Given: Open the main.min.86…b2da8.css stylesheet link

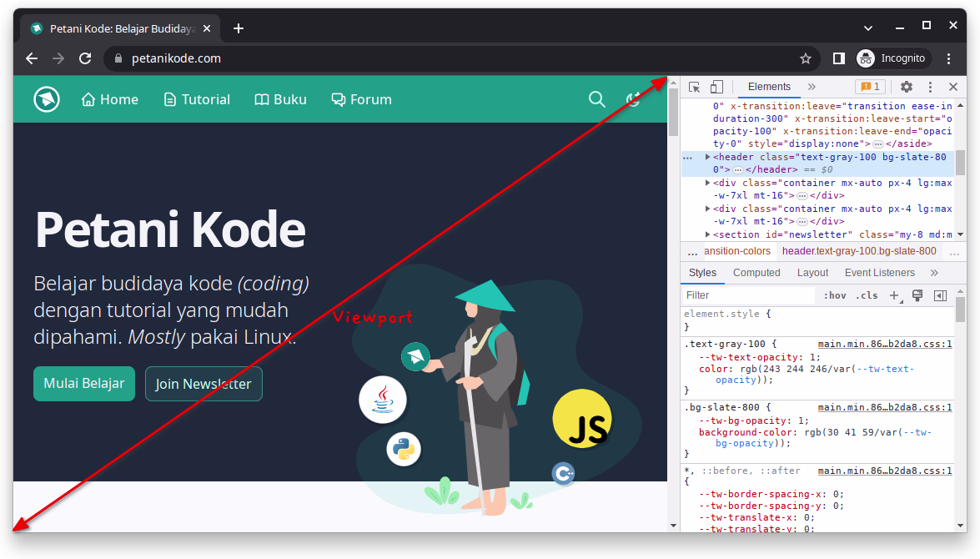Looking at the screenshot, I should 884,344.
